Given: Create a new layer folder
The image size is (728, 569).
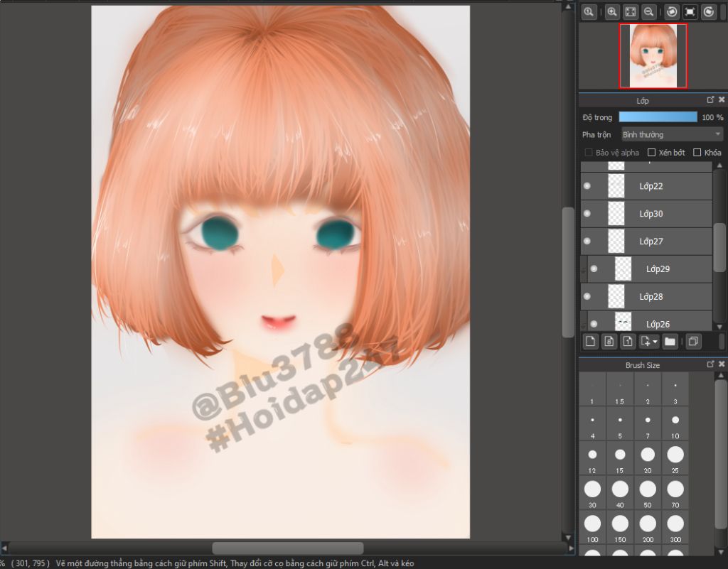Looking at the screenshot, I should (670, 342).
